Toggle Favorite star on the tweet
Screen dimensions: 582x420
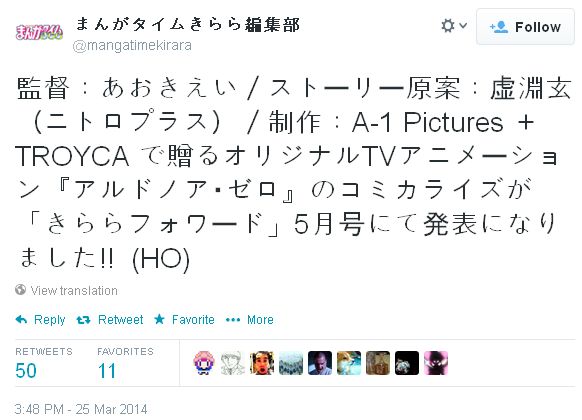click(x=184, y=319)
